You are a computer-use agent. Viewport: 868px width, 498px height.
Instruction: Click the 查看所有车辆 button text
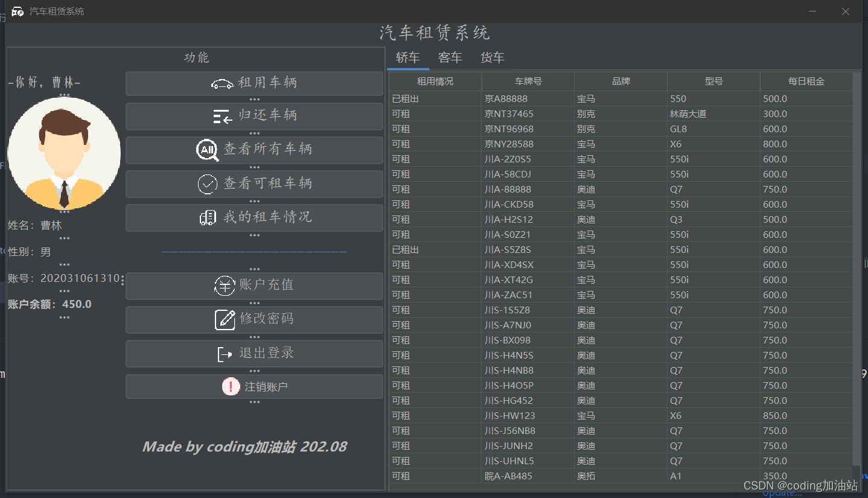click(268, 150)
